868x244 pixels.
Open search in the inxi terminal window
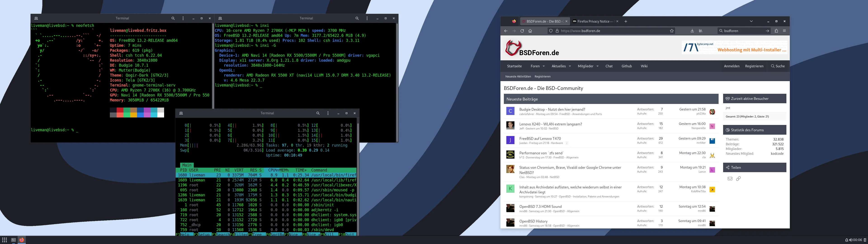[357, 19]
